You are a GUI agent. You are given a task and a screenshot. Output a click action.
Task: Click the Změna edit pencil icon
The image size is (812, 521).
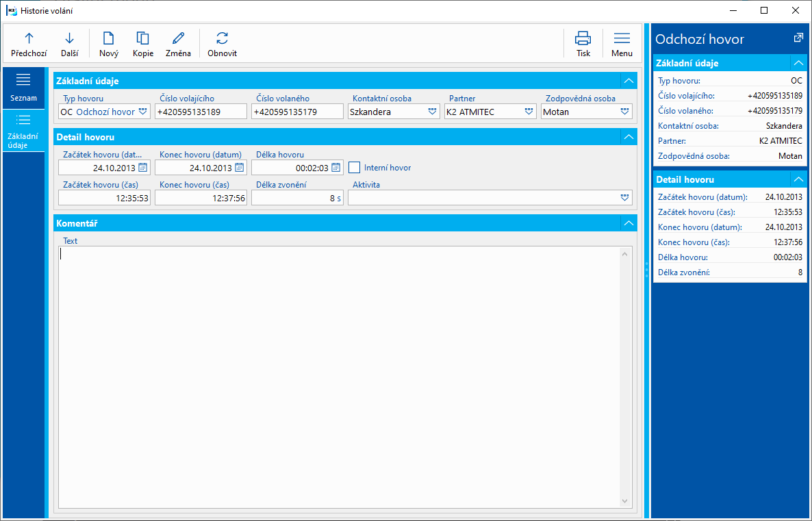click(x=178, y=44)
